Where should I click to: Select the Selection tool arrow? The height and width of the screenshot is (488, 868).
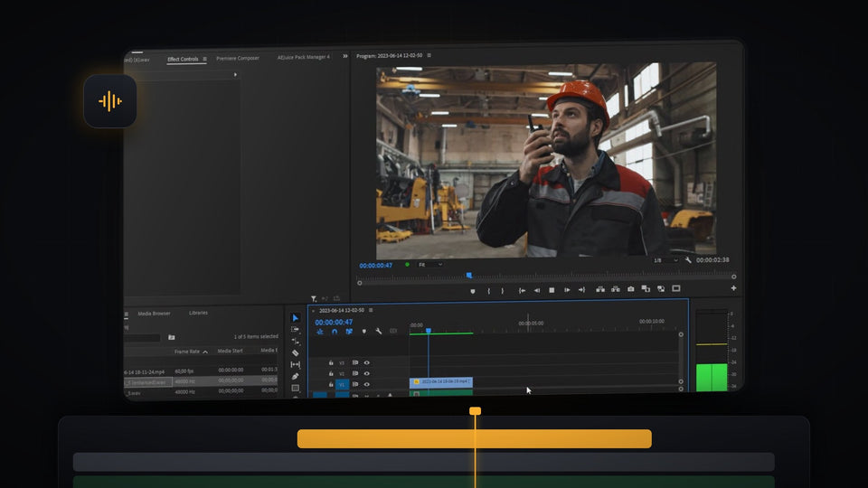[x=295, y=318]
